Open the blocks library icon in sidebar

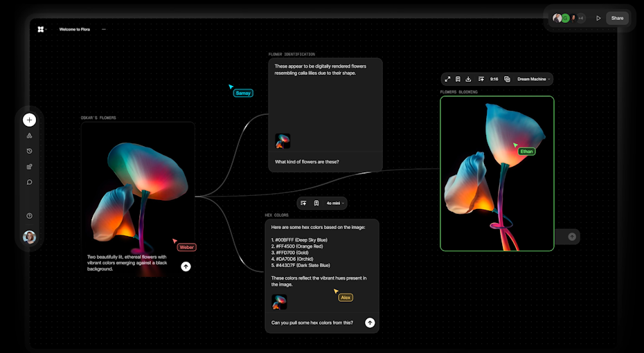[29, 167]
